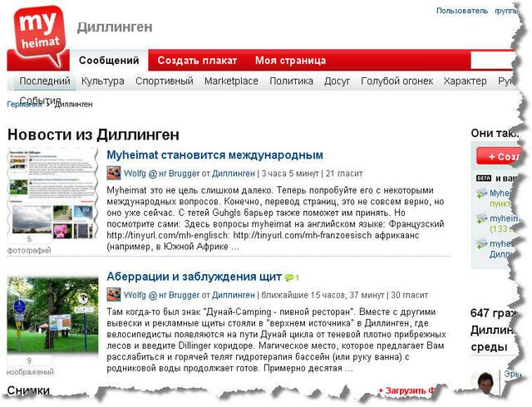Click author link Wolfg @ нг Brugger in first article

pos(161,174)
